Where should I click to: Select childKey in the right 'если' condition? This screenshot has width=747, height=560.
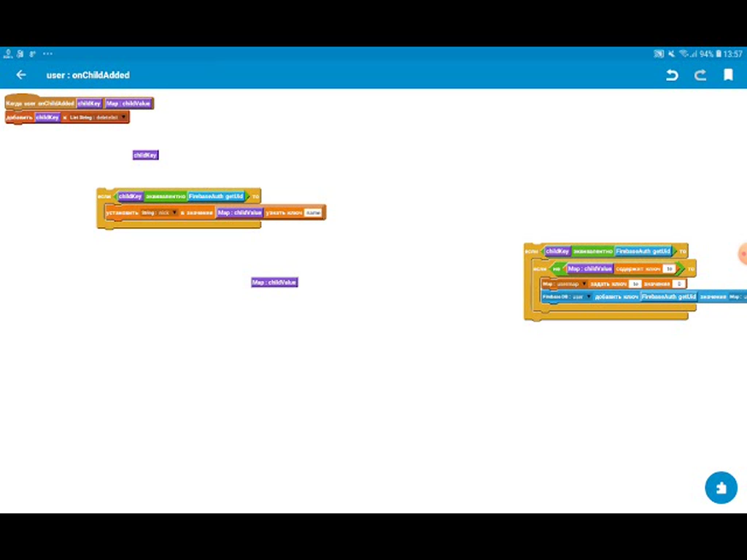558,251
